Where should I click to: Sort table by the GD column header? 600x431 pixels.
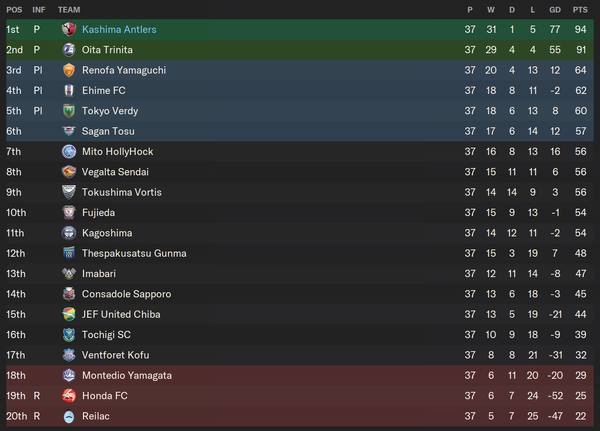pyautogui.click(x=555, y=10)
